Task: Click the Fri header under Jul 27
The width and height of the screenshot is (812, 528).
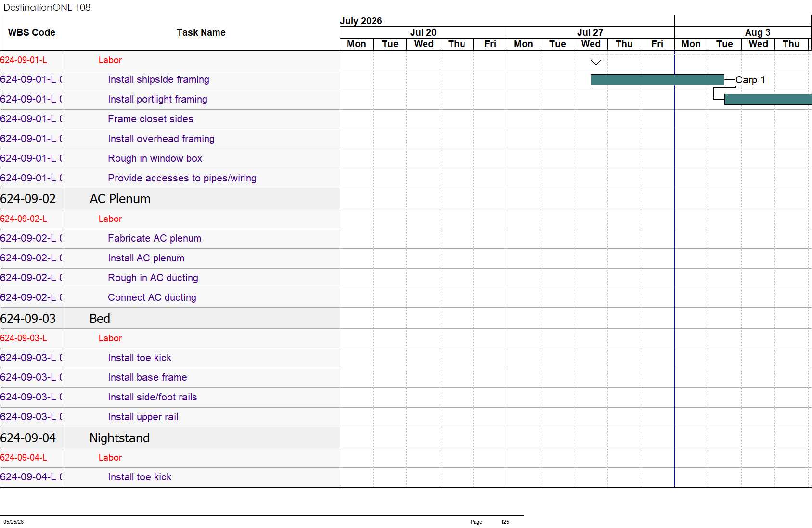Action: click(x=657, y=44)
